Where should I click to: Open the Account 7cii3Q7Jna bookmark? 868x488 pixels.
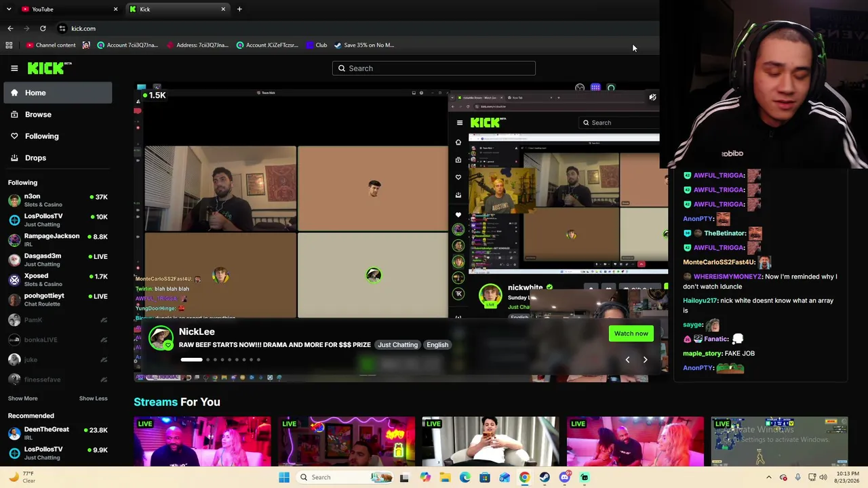click(x=127, y=45)
